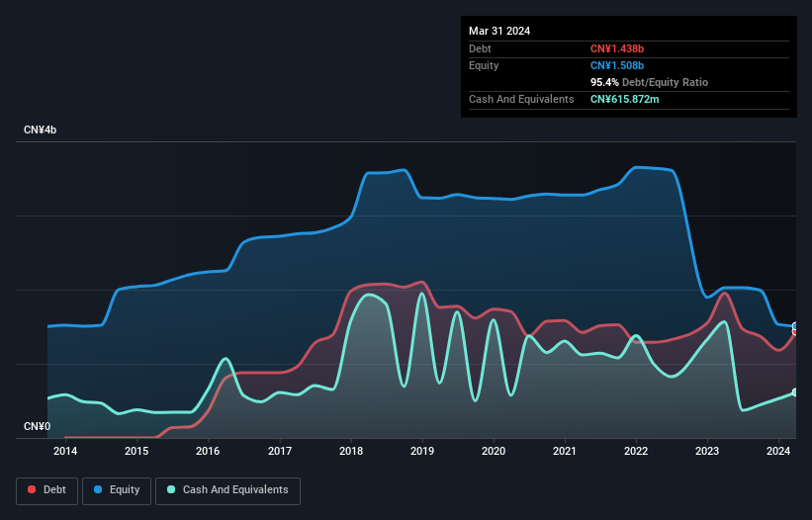Image resolution: width=812 pixels, height=520 pixels.
Task: Select the 2020 axis label
Action: pyautogui.click(x=494, y=451)
